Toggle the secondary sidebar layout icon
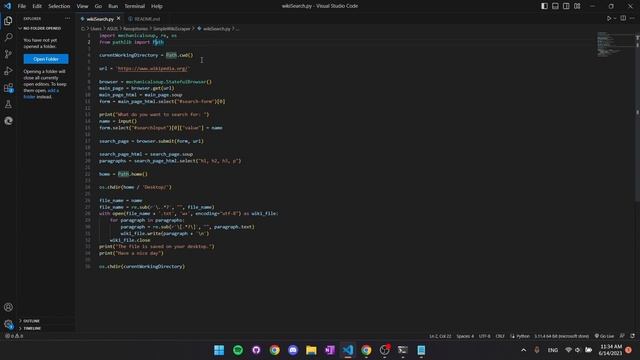 (566, 6)
